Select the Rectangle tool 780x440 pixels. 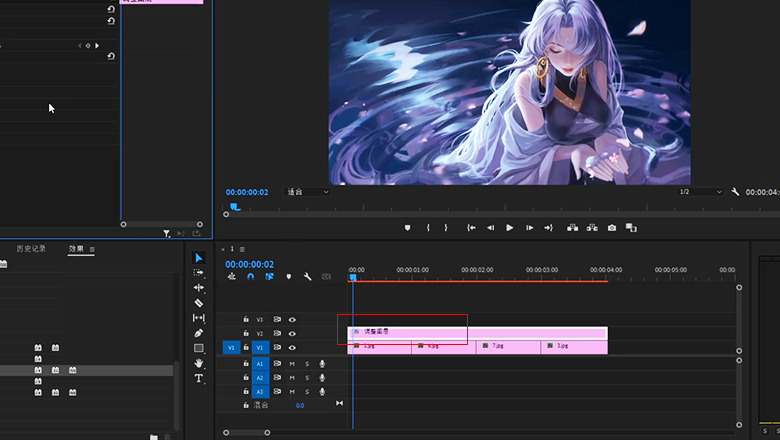(198, 348)
